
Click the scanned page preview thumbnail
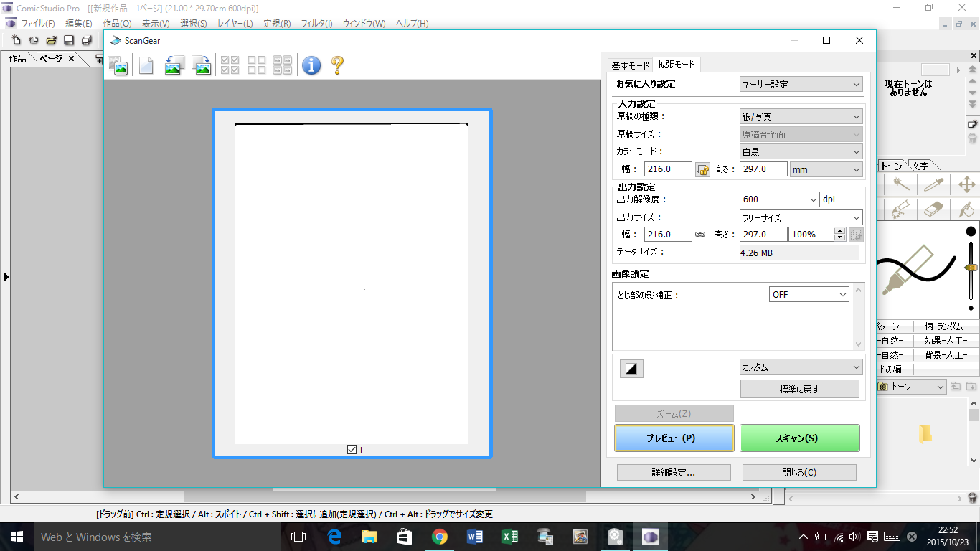pyautogui.click(x=352, y=283)
